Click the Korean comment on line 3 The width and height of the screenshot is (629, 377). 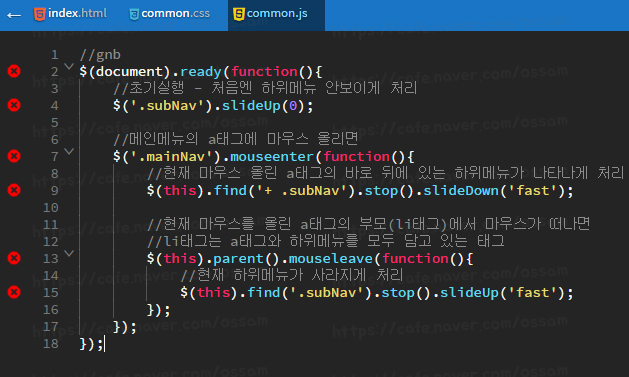(x=265, y=88)
